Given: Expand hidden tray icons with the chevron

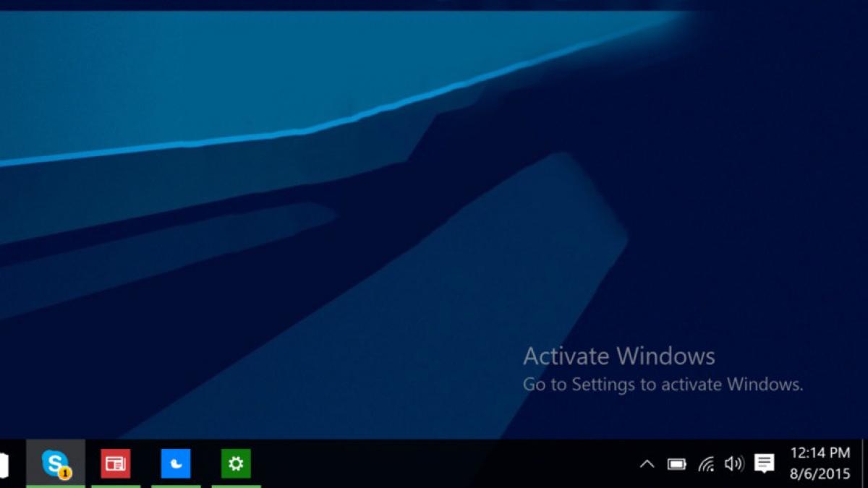Looking at the screenshot, I should click(648, 464).
